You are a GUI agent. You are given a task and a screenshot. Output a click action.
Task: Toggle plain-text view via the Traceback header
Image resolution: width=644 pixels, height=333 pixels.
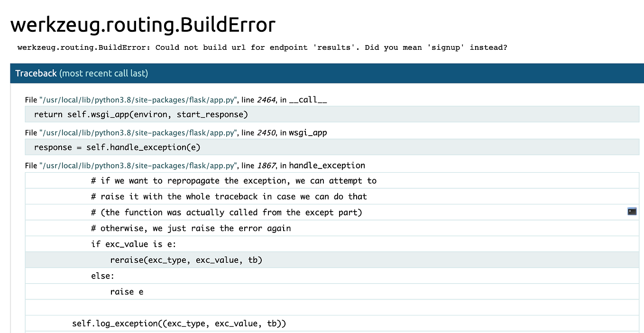36,73
